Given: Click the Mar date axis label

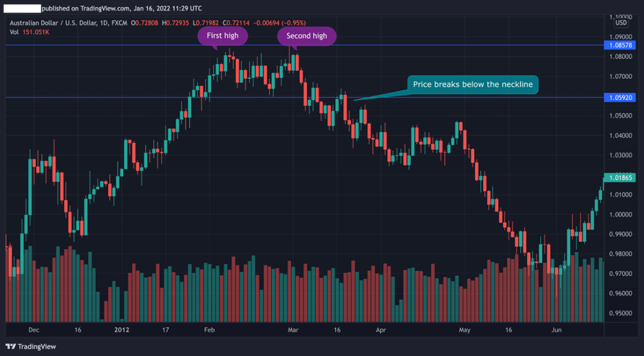Looking at the screenshot, I should [293, 330].
